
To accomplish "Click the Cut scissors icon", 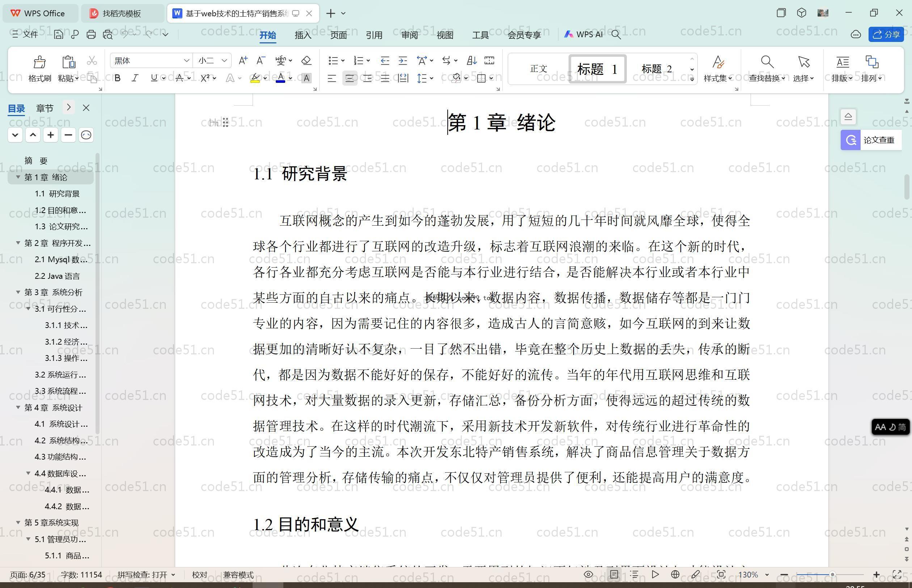I will (92, 61).
